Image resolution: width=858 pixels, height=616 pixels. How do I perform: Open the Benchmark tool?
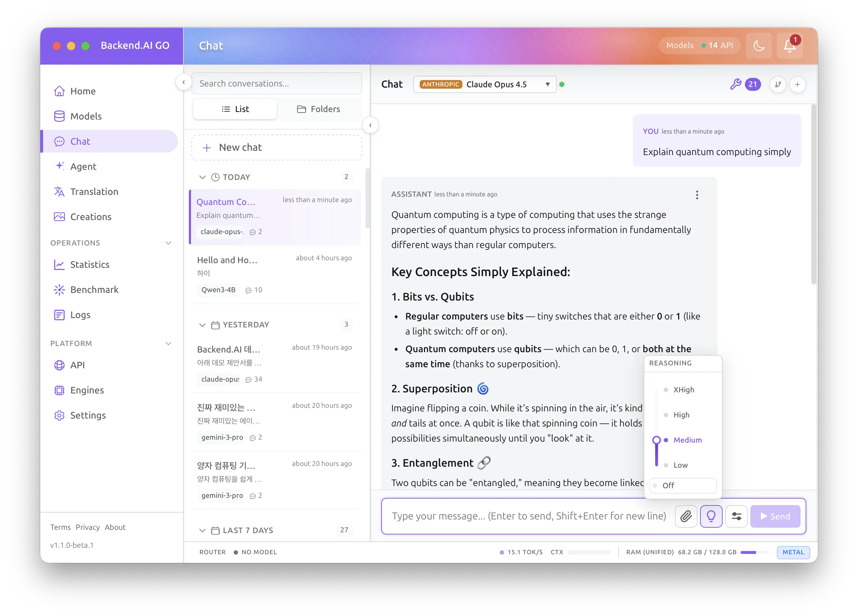[94, 289]
